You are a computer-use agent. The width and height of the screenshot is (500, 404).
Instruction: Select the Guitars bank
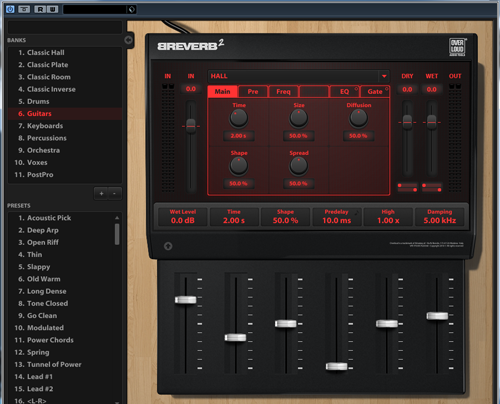[65, 114]
